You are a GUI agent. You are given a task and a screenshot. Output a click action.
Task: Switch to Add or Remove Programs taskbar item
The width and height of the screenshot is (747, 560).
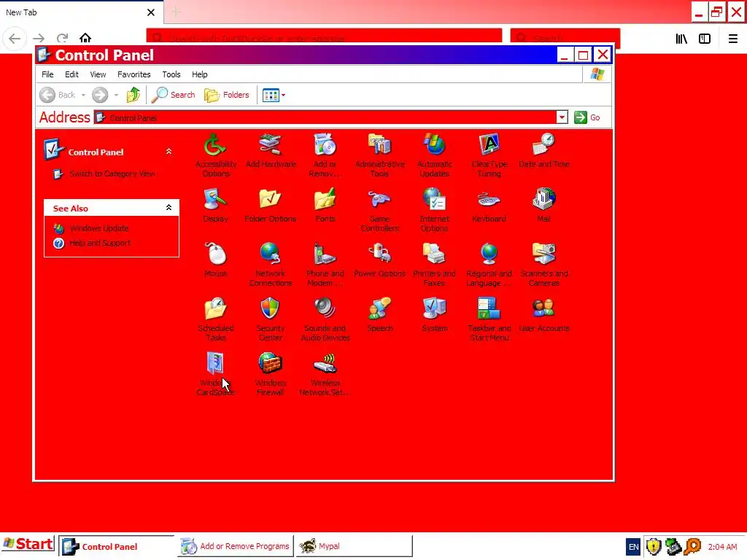tap(236, 546)
